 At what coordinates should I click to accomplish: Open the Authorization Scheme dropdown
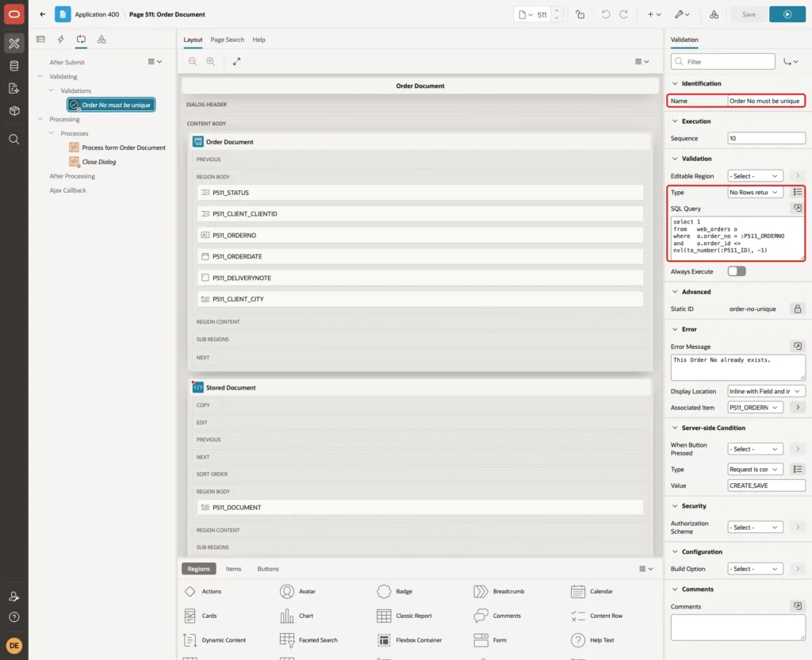click(755, 528)
